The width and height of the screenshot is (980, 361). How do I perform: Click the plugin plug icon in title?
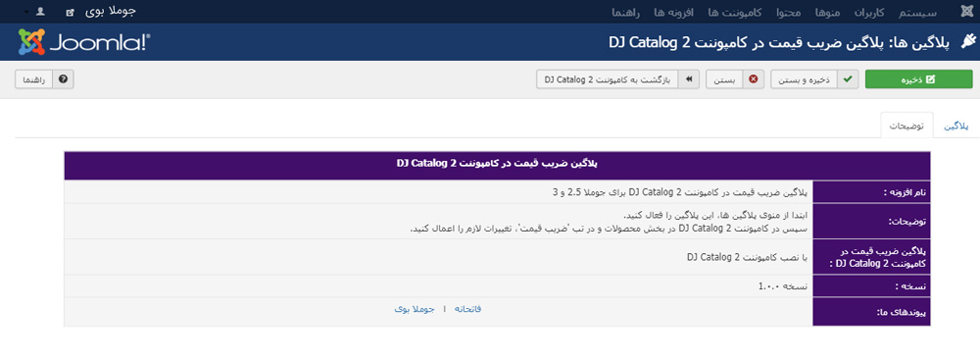[967, 42]
